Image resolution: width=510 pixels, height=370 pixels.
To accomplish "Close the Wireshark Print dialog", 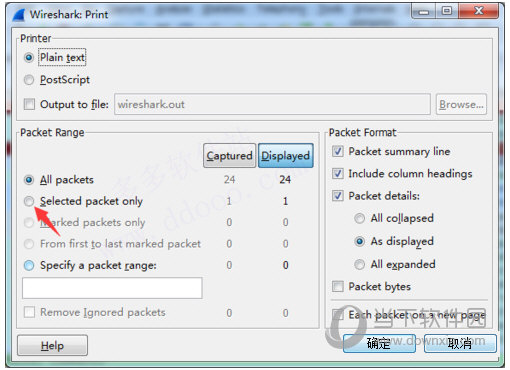I will [479, 12].
